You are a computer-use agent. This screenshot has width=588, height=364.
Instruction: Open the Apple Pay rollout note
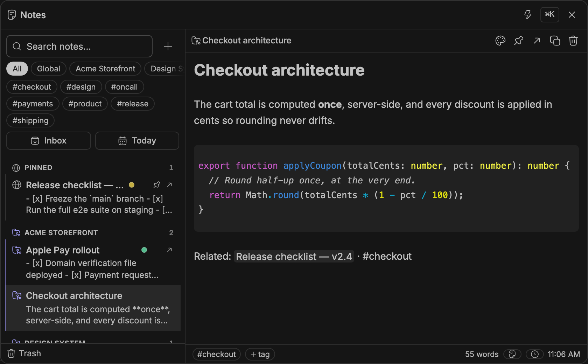(x=93, y=262)
